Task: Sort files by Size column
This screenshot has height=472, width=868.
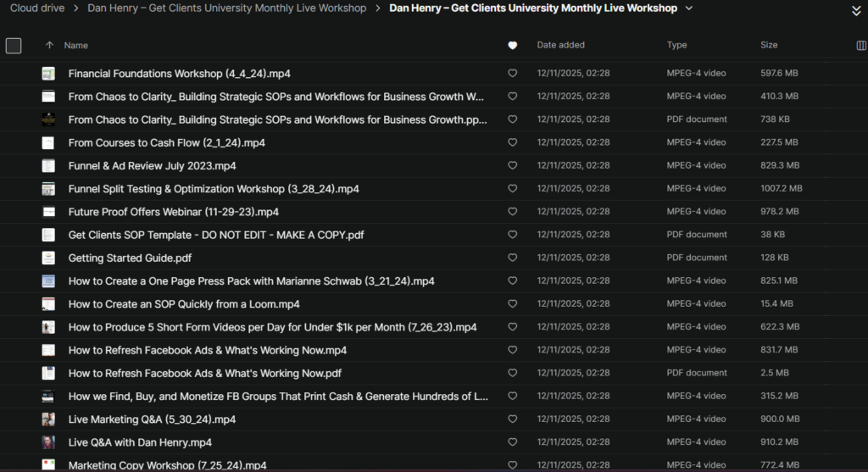Action: (769, 45)
